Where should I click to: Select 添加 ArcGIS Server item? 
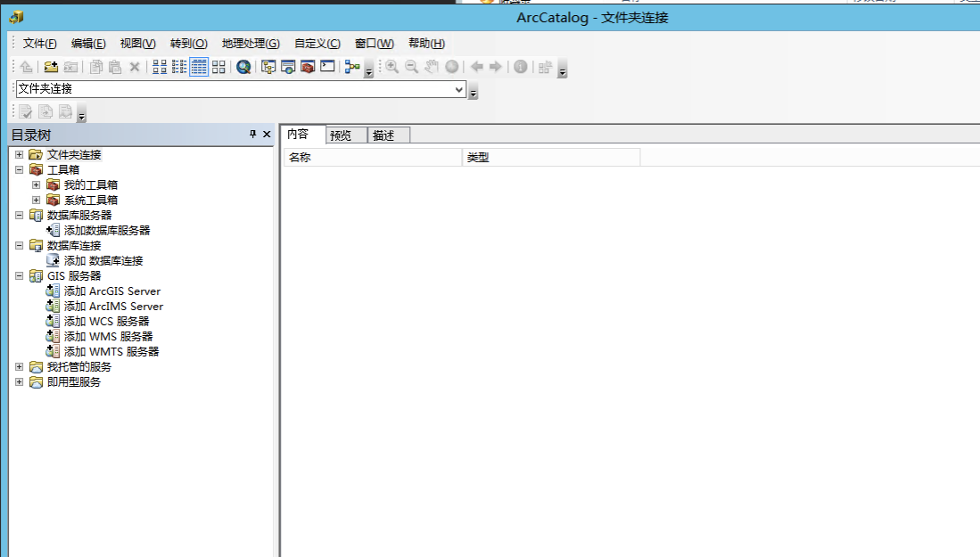coord(111,291)
